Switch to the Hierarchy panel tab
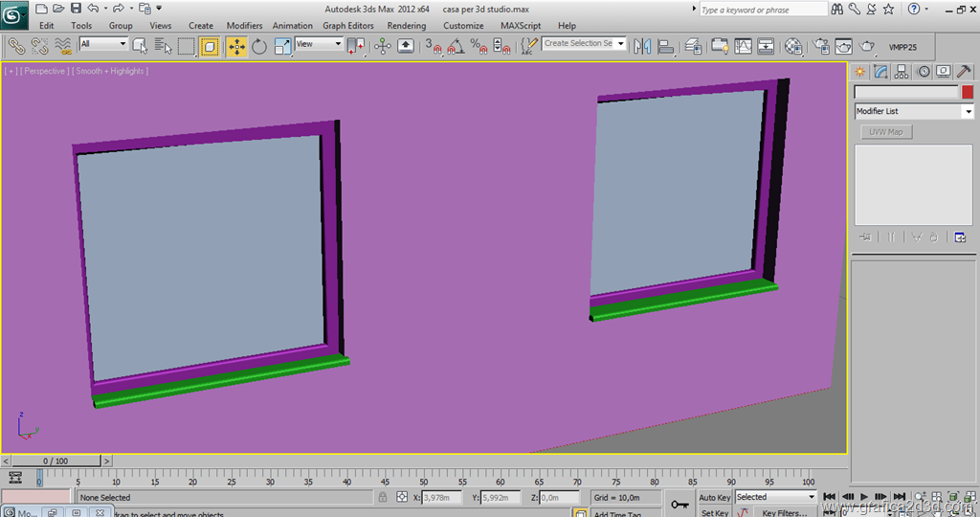 pyautogui.click(x=902, y=72)
